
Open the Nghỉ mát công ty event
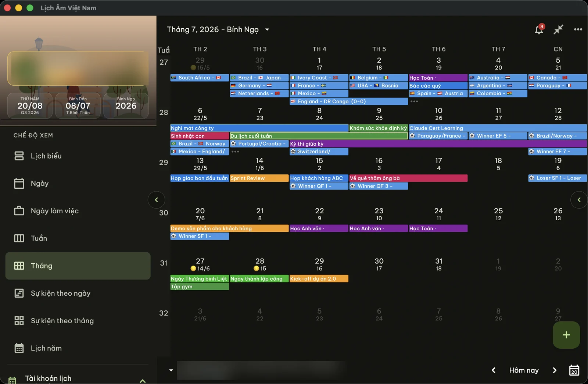click(x=259, y=128)
